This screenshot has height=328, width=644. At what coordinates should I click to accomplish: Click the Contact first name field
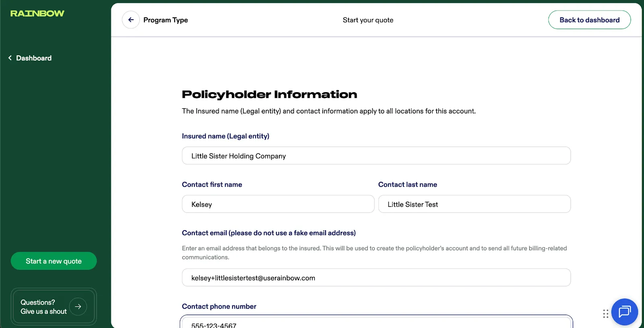point(278,204)
